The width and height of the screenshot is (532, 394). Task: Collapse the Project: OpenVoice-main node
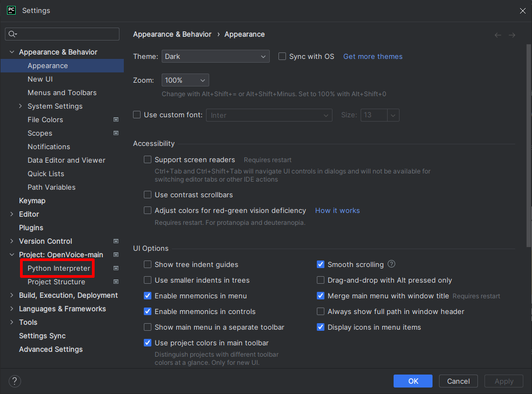pyautogui.click(x=12, y=255)
